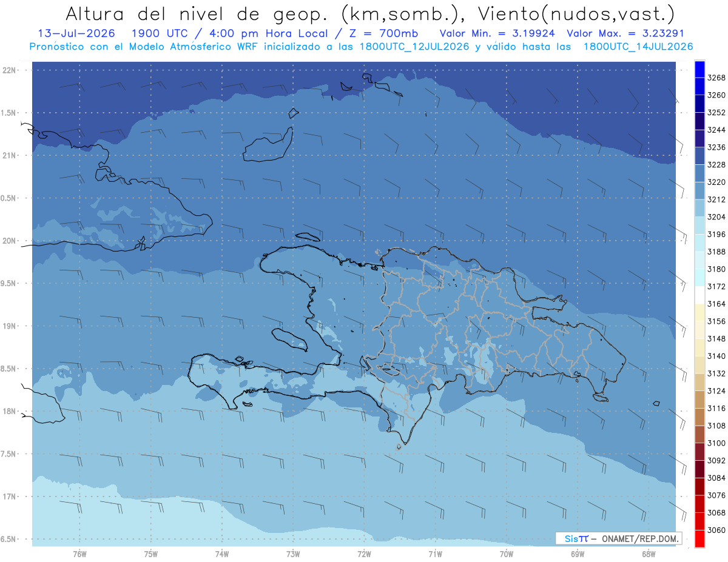Click the '18N' latitude label
The image size is (728, 562).
point(8,411)
